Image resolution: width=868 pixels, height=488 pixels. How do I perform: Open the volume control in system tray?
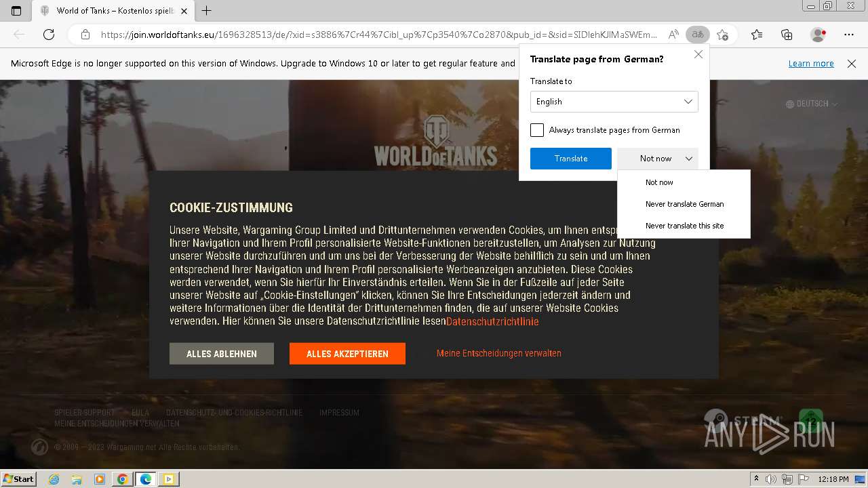click(771, 479)
